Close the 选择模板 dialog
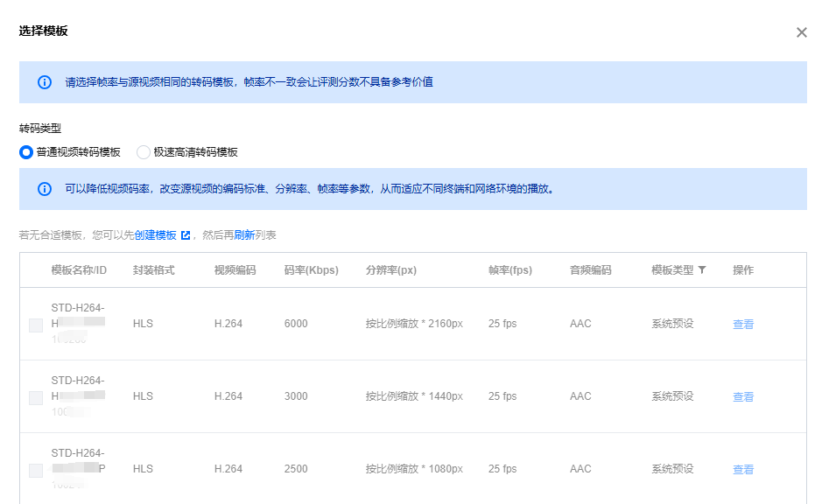 click(802, 32)
